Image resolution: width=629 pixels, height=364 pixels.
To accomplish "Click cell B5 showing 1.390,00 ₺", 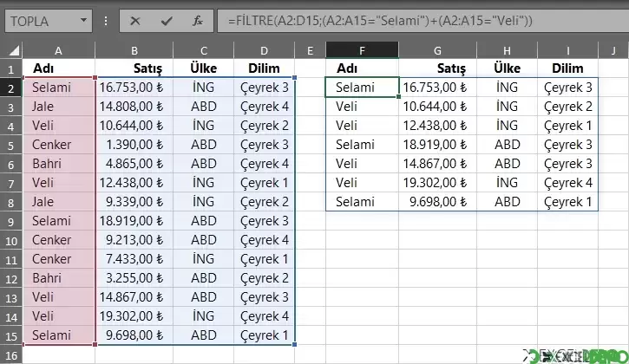I will (x=134, y=145).
